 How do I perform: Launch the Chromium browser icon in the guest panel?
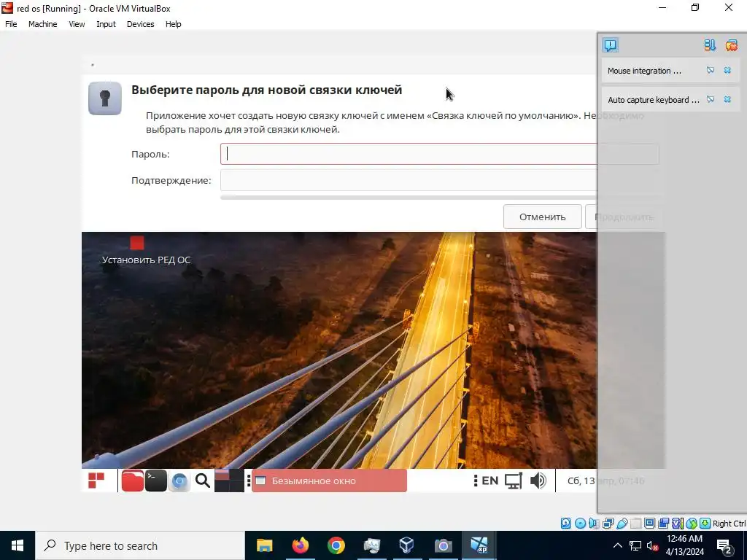pos(179,481)
